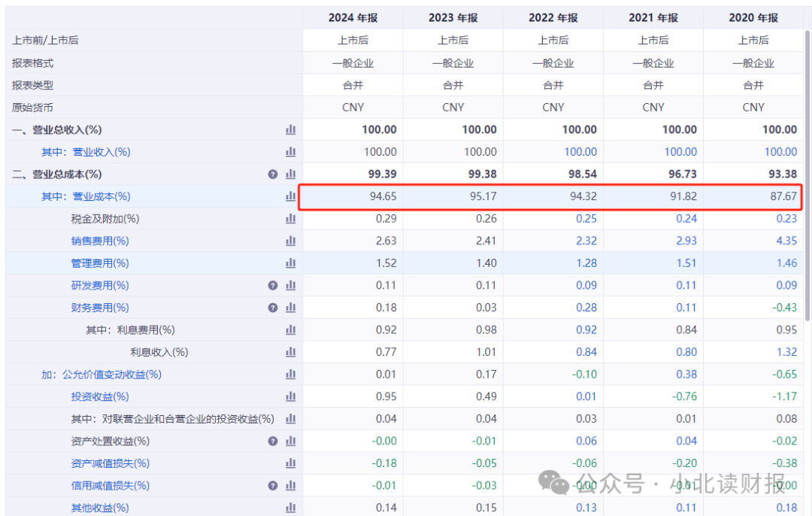Screen dimensions: 812x516
Task: Click help icon next to 信用减值损失(%)
Action: [x=273, y=486]
